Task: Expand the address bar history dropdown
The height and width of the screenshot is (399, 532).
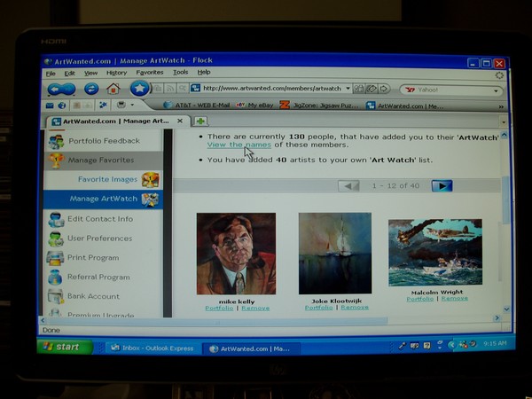Action: click(x=348, y=89)
